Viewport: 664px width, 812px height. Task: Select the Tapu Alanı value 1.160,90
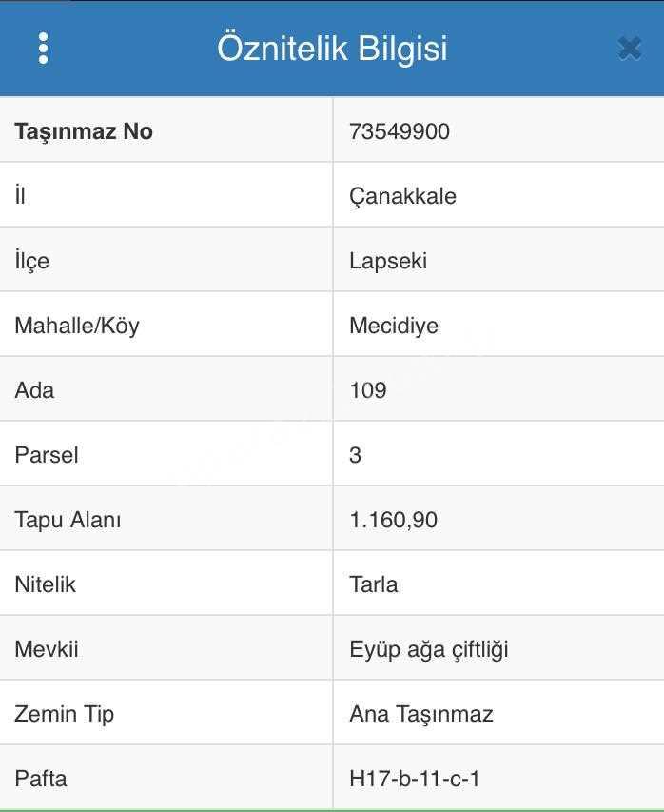click(393, 520)
